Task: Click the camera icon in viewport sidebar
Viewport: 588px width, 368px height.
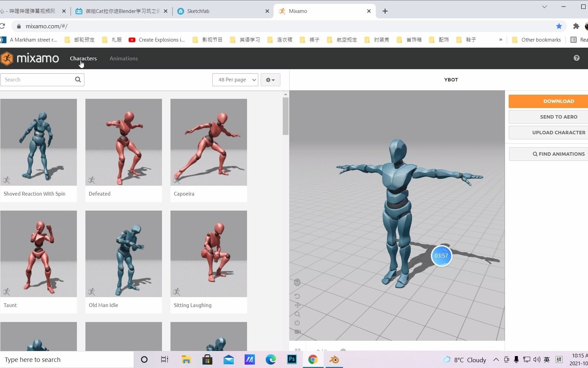Action: pos(297,332)
